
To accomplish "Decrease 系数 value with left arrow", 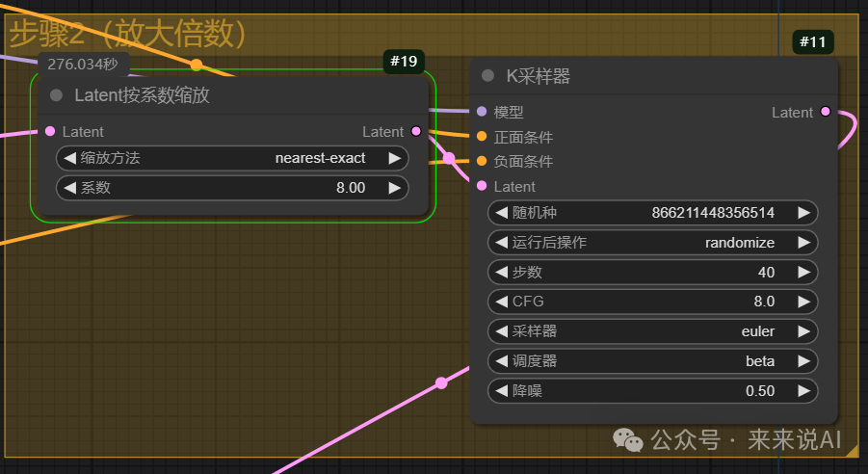I will click(x=69, y=188).
